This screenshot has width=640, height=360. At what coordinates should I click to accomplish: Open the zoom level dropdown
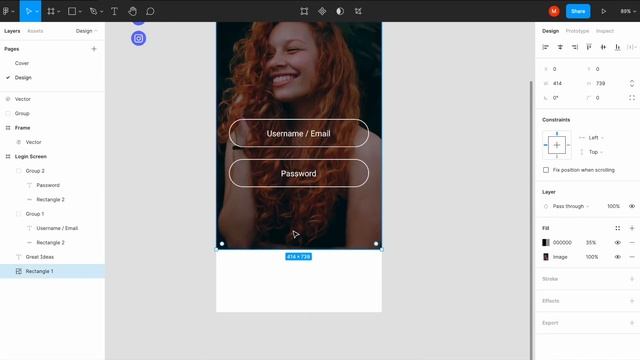[628, 11]
